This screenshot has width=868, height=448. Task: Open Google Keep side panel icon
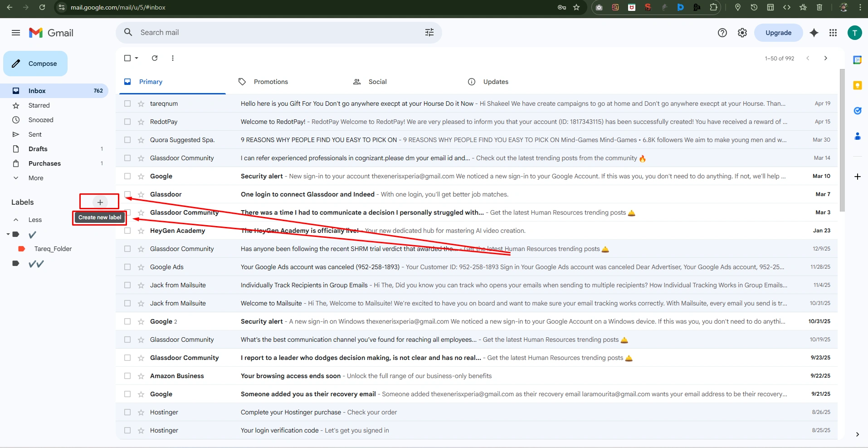coord(857,85)
